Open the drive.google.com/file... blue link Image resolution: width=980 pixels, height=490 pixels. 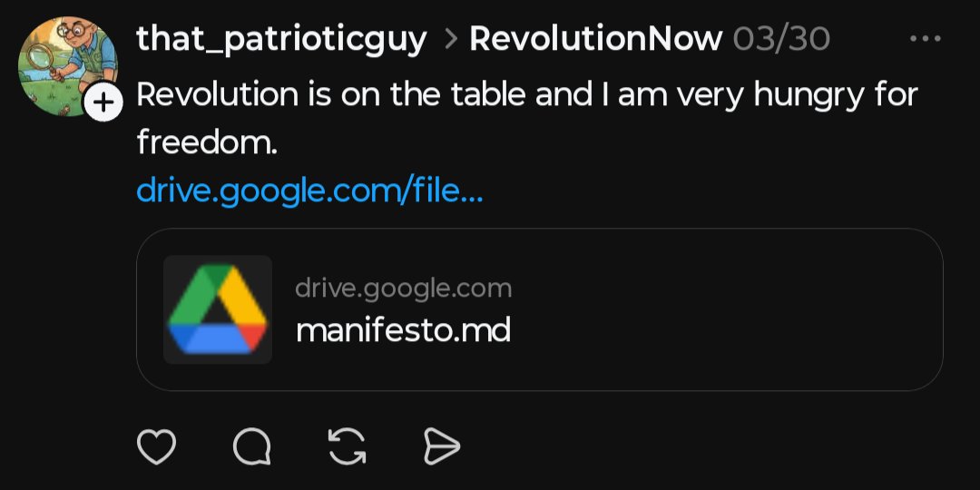[x=309, y=191]
